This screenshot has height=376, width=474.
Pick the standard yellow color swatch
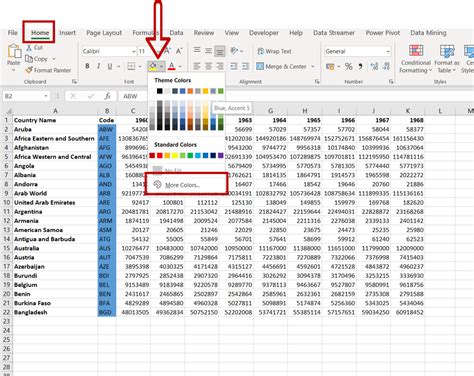pyautogui.click(x=175, y=155)
